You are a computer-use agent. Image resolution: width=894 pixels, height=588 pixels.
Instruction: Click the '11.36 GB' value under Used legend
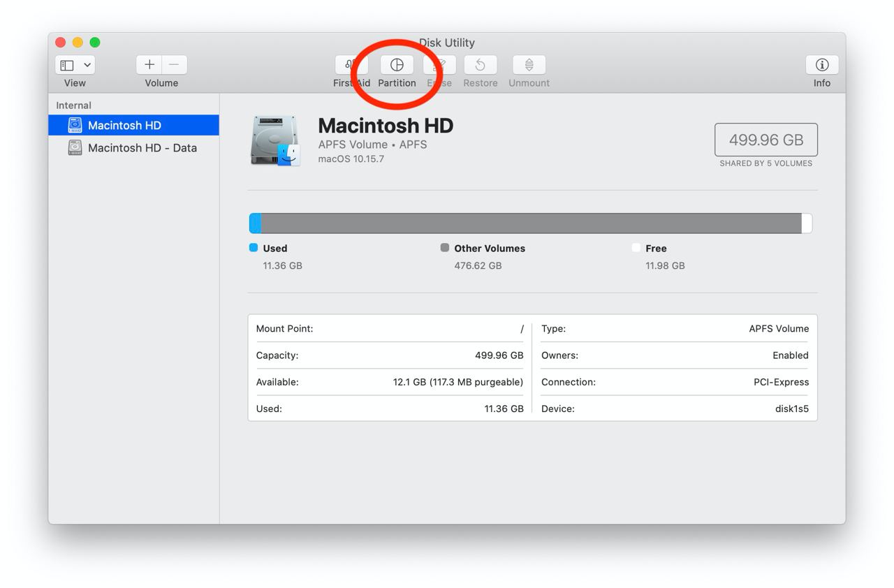click(283, 265)
